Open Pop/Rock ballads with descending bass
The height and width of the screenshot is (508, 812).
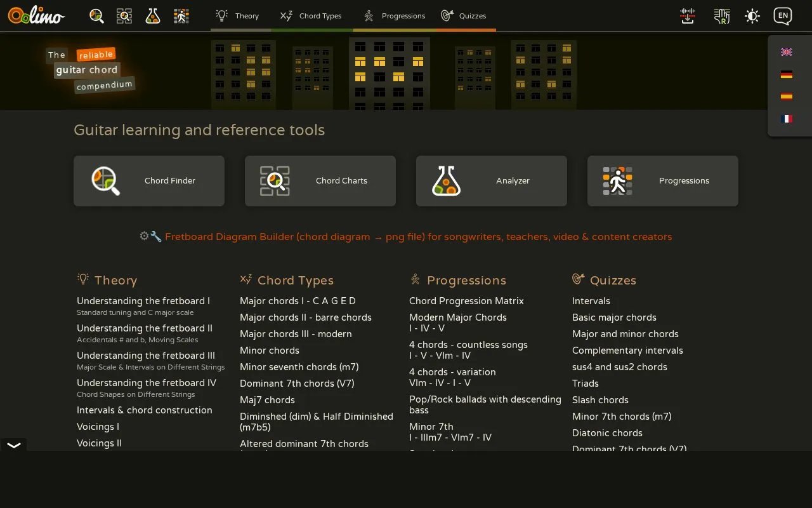pos(485,404)
